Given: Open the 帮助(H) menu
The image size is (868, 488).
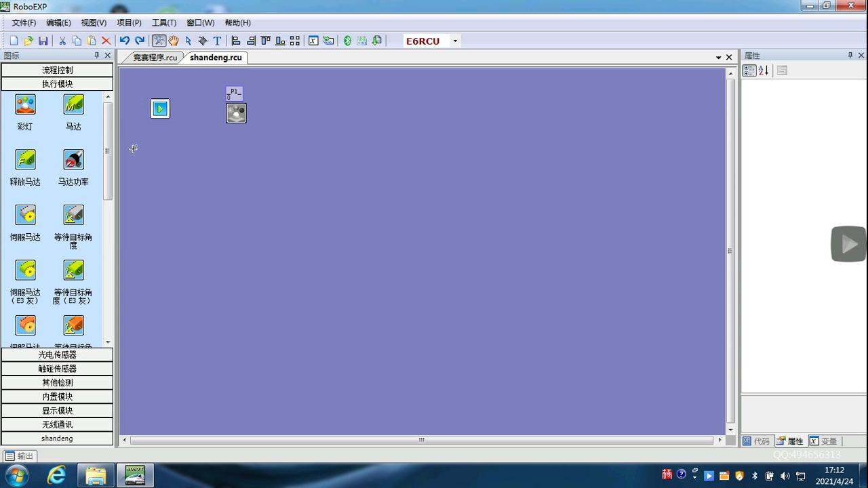Looking at the screenshot, I should tap(237, 23).
